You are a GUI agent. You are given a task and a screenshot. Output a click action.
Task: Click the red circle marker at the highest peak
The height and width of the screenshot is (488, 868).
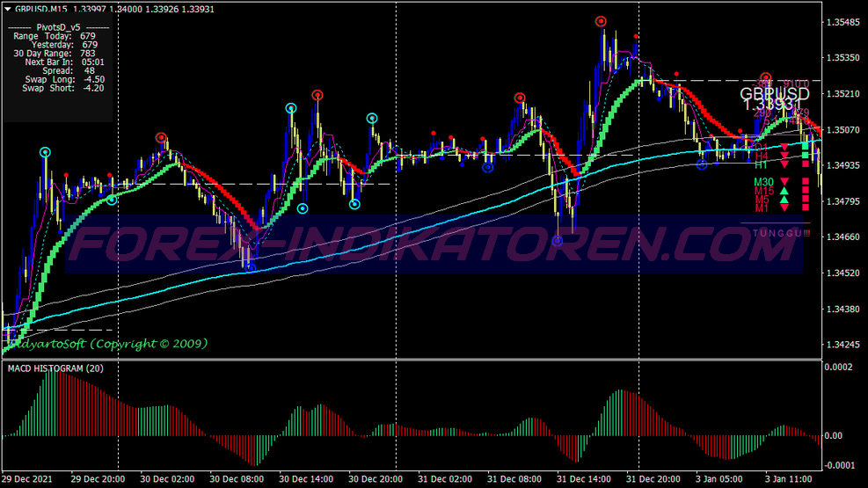[601, 21]
